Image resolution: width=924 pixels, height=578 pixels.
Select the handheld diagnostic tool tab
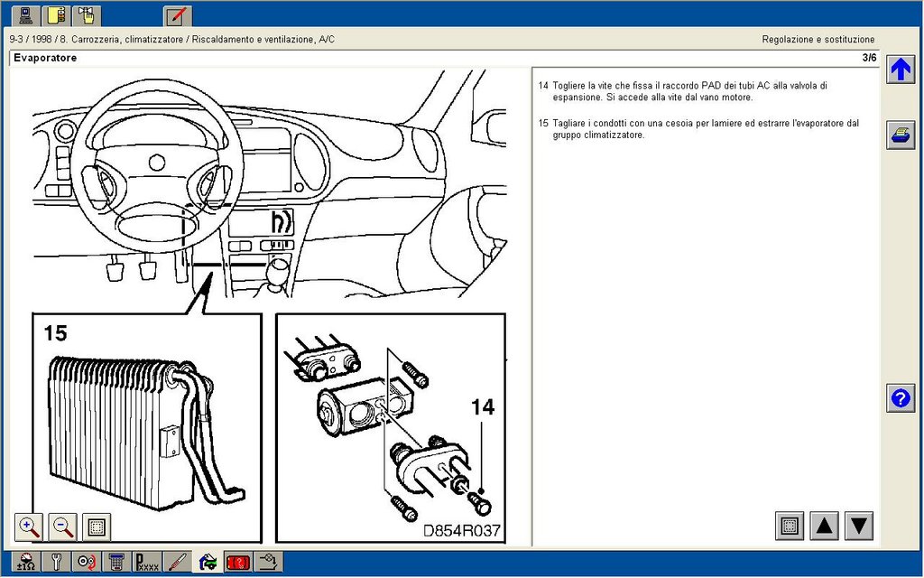point(116,562)
